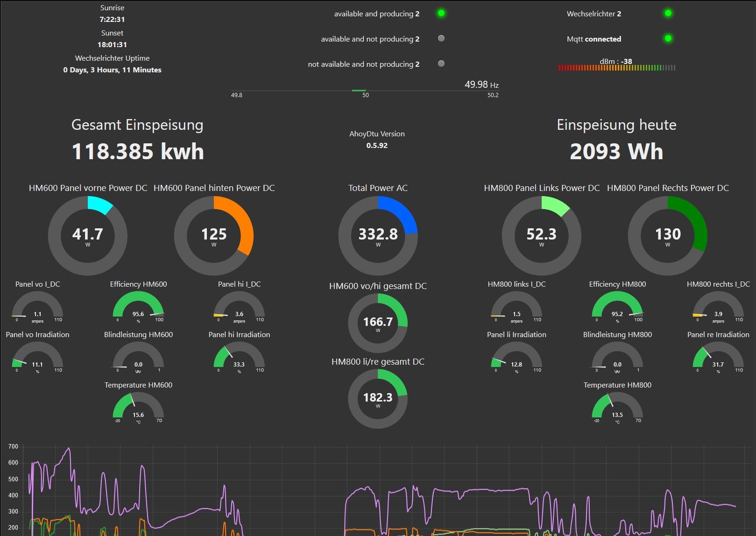Click the HM600 Panel hinten Power DC gauge
Image resolution: width=756 pixels, height=536 pixels.
click(214, 236)
